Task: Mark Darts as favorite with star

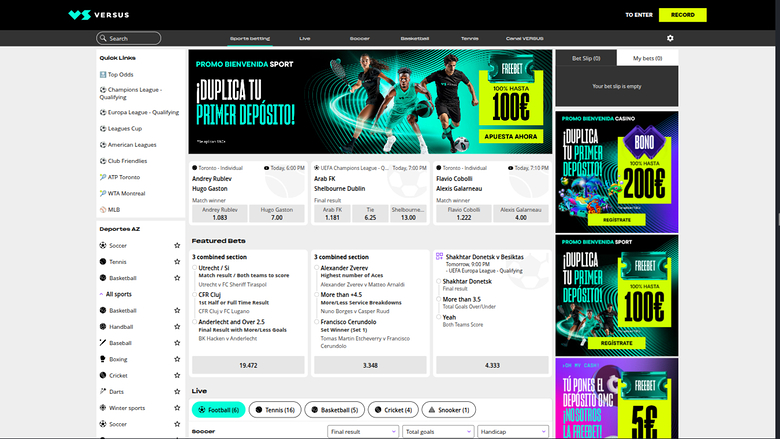Action: pyautogui.click(x=177, y=391)
